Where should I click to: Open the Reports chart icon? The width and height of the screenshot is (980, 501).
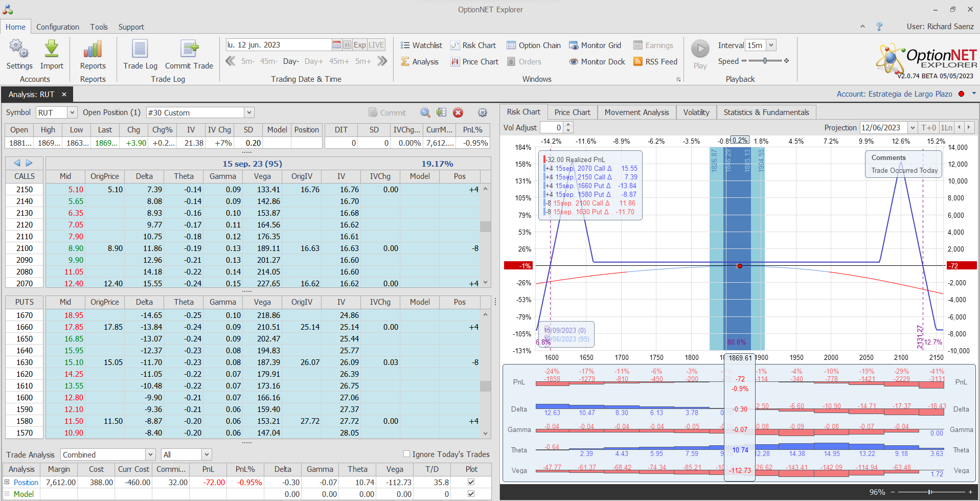[x=93, y=50]
